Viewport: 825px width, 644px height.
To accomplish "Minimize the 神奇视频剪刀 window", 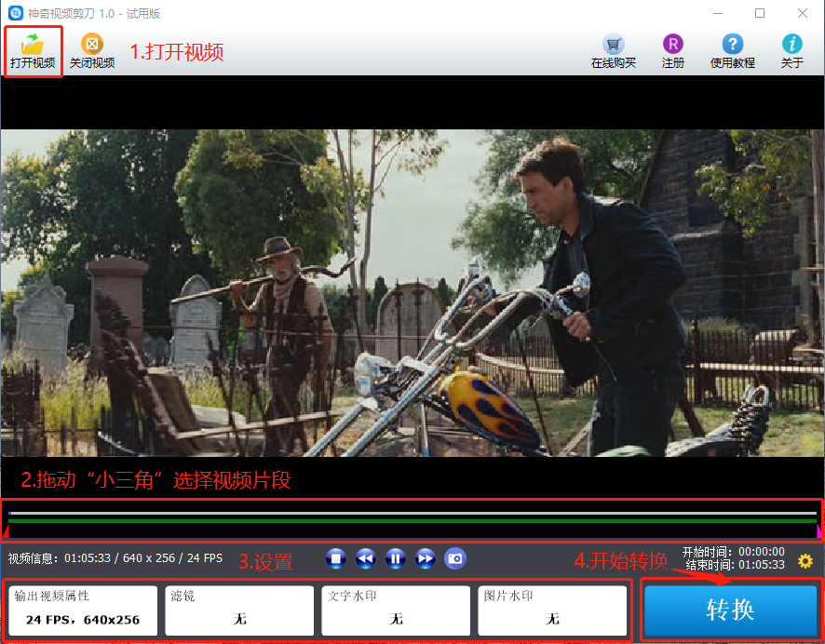I will pos(719,13).
